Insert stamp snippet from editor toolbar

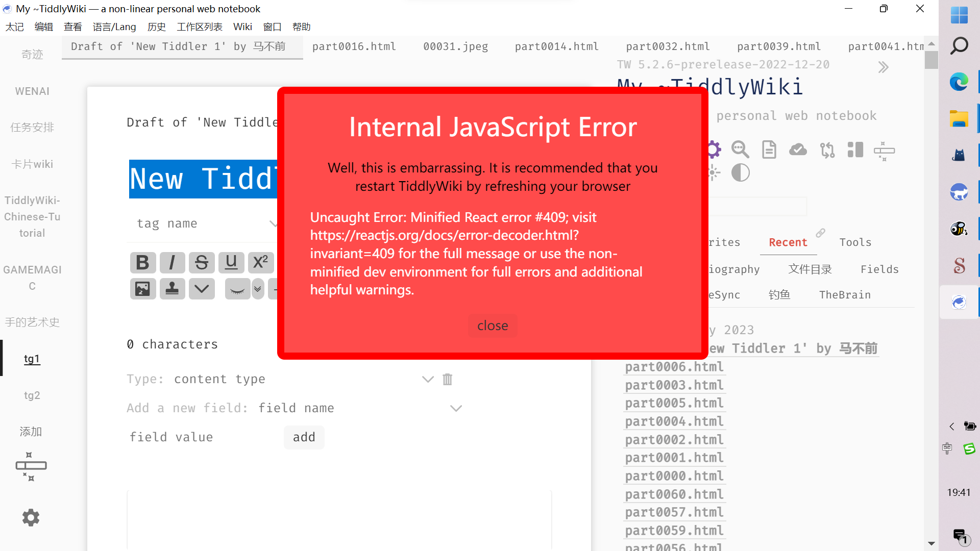pyautogui.click(x=172, y=289)
